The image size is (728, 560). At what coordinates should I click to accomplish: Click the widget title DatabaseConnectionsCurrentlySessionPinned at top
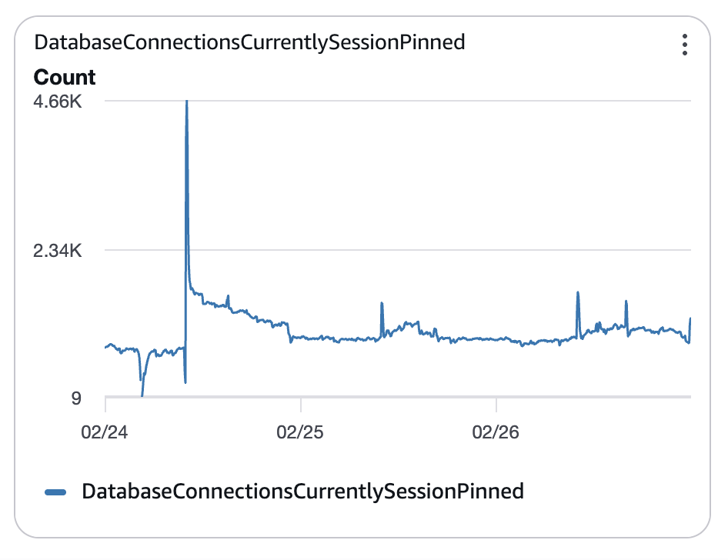(x=250, y=42)
